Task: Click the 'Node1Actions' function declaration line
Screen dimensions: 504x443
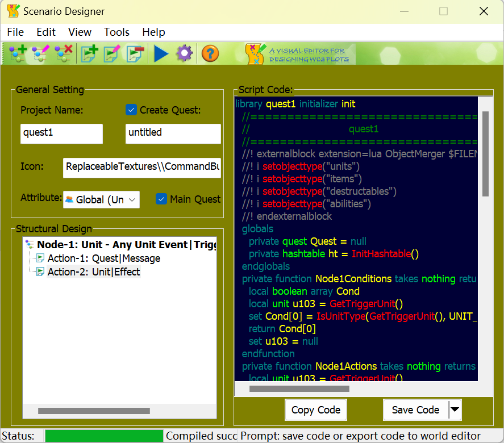Action: (360, 367)
